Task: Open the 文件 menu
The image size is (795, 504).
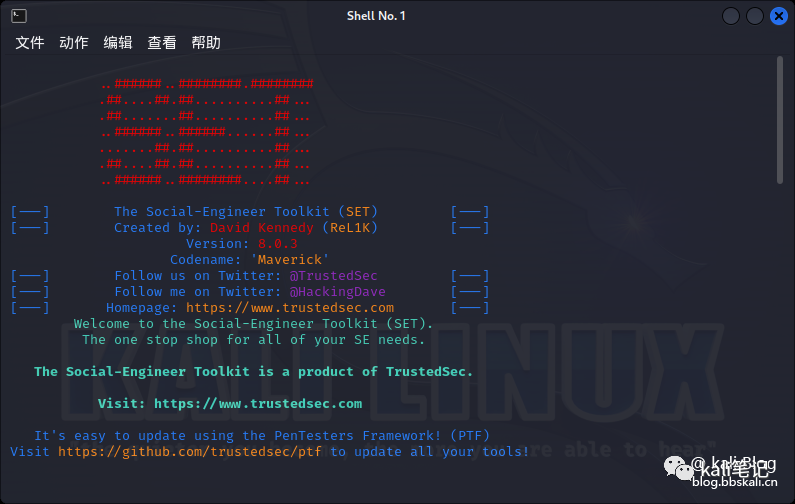Action: [x=30, y=43]
